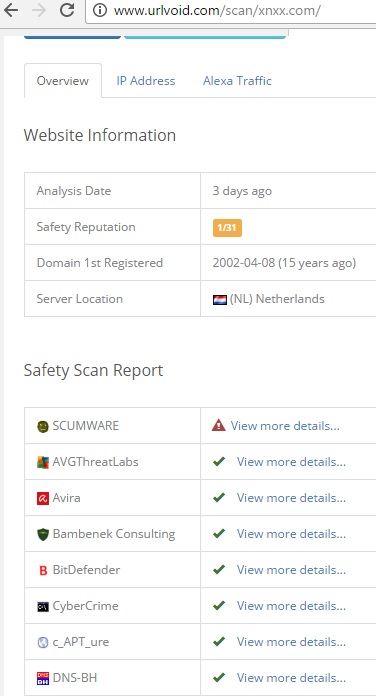
Task: Open AVGThreatLabs View more details link
Action: pyautogui.click(x=291, y=462)
